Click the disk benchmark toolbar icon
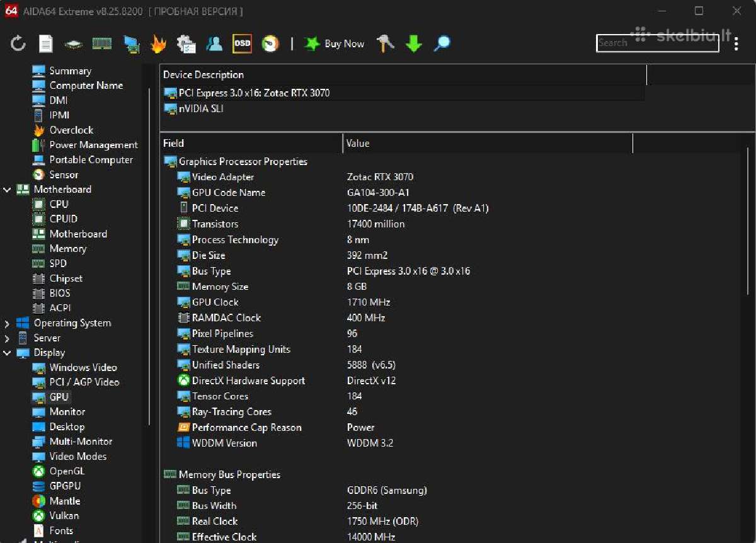Viewport: 756px width, 543px height. pyautogui.click(x=271, y=43)
